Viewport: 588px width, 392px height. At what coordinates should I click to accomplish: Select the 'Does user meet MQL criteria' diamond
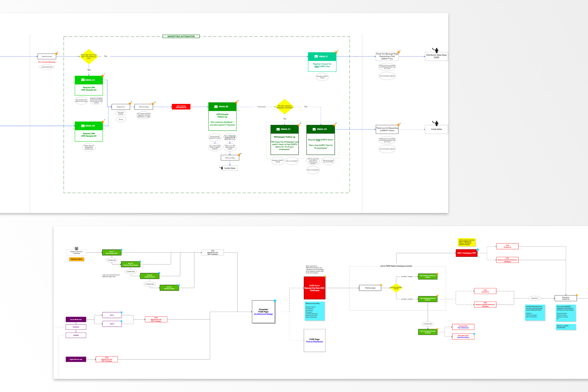(396, 288)
